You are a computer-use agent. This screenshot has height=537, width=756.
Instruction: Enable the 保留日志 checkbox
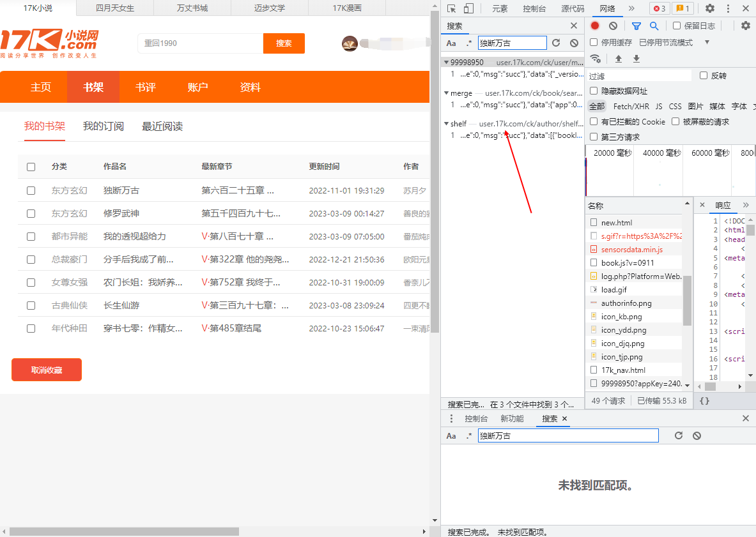[x=677, y=26]
